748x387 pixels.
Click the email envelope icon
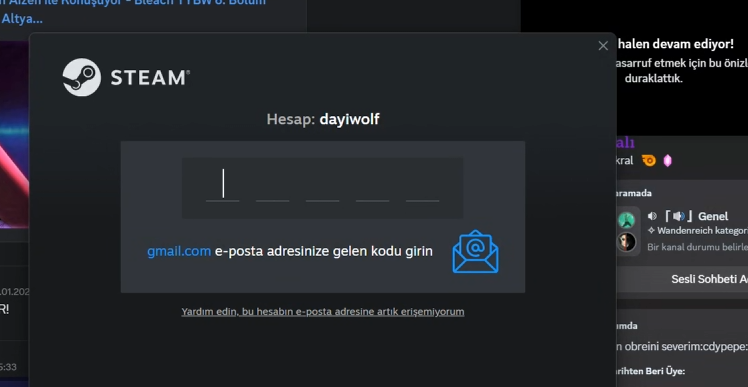[x=475, y=251]
